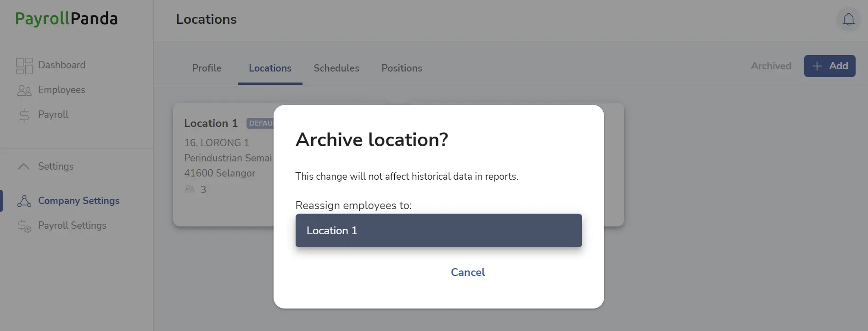Image resolution: width=868 pixels, height=331 pixels.
Task: Collapse the Settings section chevron
Action: tap(23, 166)
